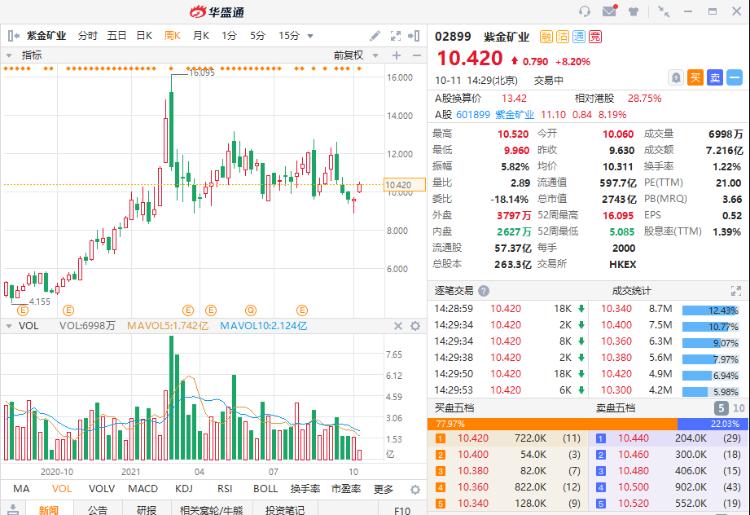The width and height of the screenshot is (750, 515).
Task: Zoom in chart with plus icon
Action: (x=397, y=55)
